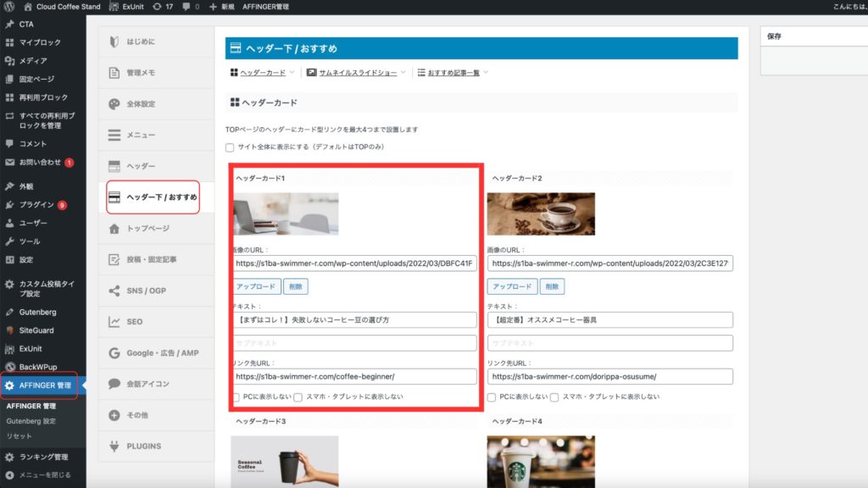Click the ヘッダーカード1 link URL field

pyautogui.click(x=355, y=376)
